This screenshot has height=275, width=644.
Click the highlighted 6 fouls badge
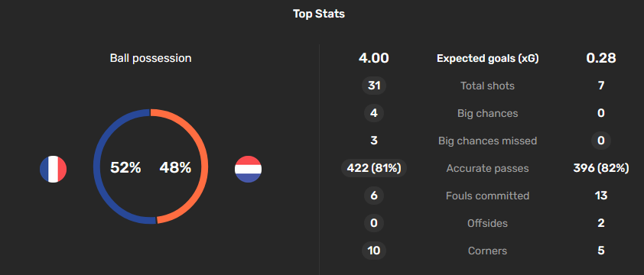tap(374, 196)
